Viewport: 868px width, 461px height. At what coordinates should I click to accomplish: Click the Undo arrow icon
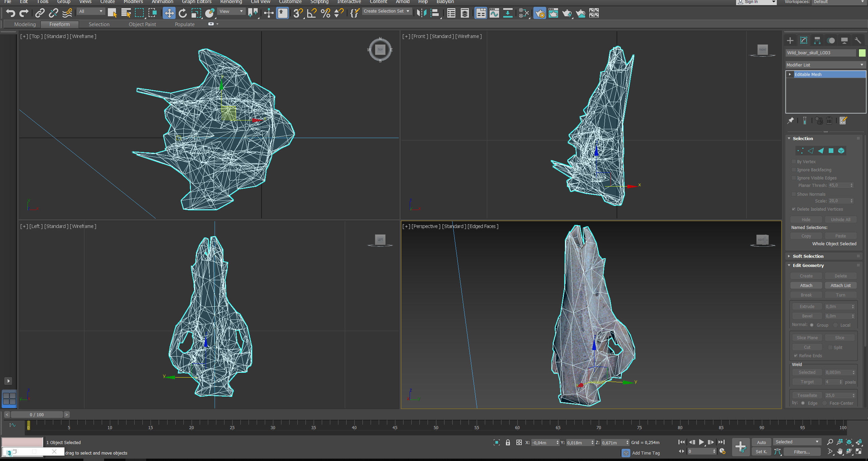(11, 13)
